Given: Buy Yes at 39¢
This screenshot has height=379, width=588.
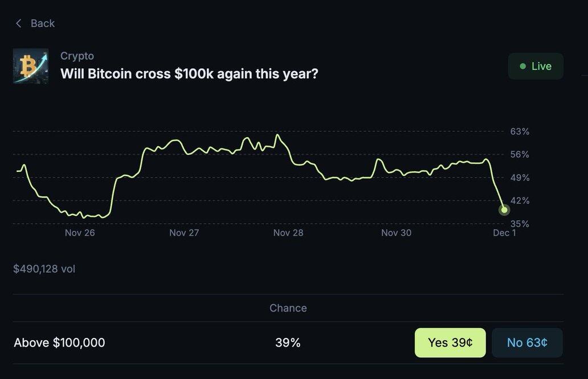Looking at the screenshot, I should pos(450,343).
